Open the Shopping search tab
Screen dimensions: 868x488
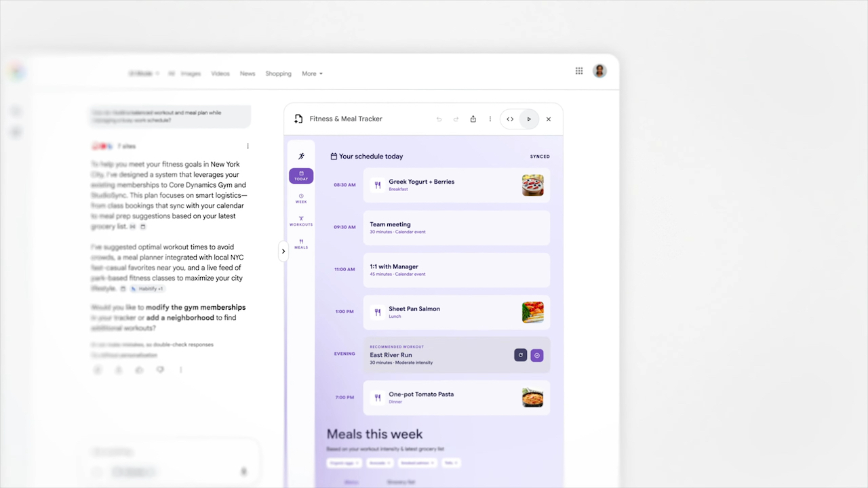278,74
